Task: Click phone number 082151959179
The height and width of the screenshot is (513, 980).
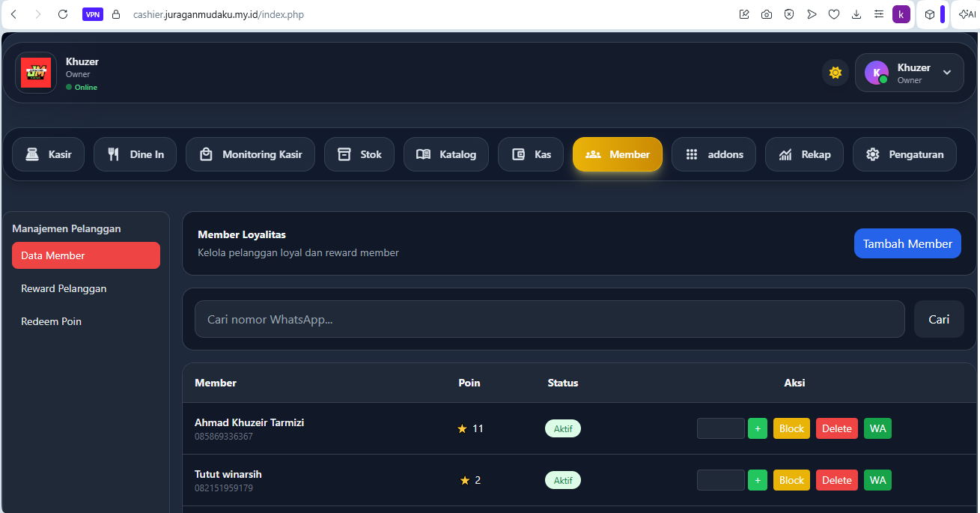Action: [x=224, y=488]
